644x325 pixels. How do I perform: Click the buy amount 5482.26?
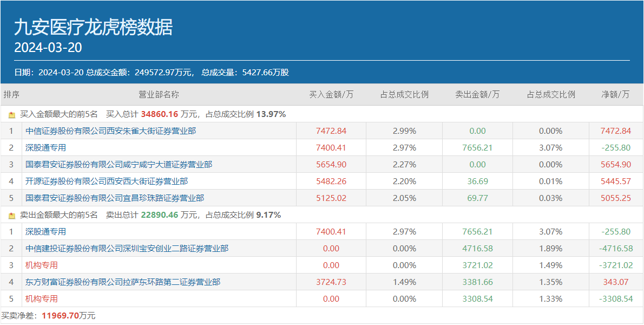click(331, 181)
